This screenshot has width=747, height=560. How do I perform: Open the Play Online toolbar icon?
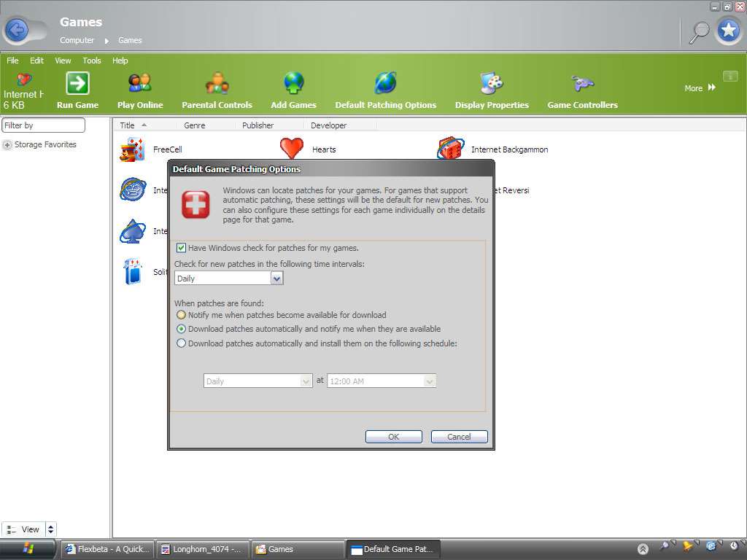139,83
